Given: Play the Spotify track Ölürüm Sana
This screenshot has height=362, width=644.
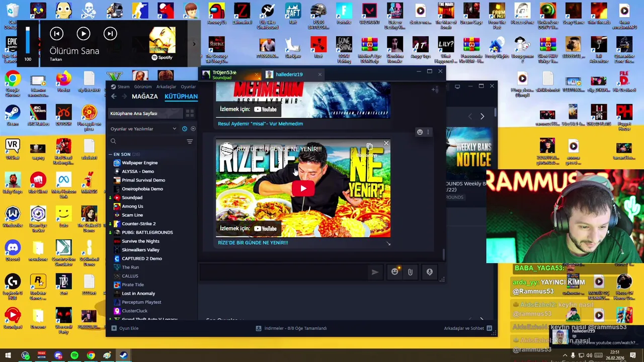Looking at the screenshot, I should tap(84, 34).
